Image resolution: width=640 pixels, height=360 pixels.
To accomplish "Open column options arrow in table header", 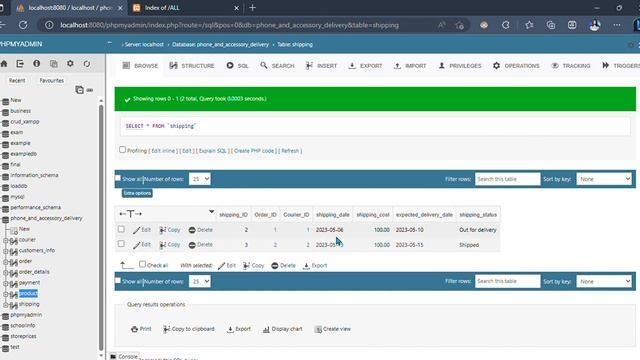I will 211,211.
